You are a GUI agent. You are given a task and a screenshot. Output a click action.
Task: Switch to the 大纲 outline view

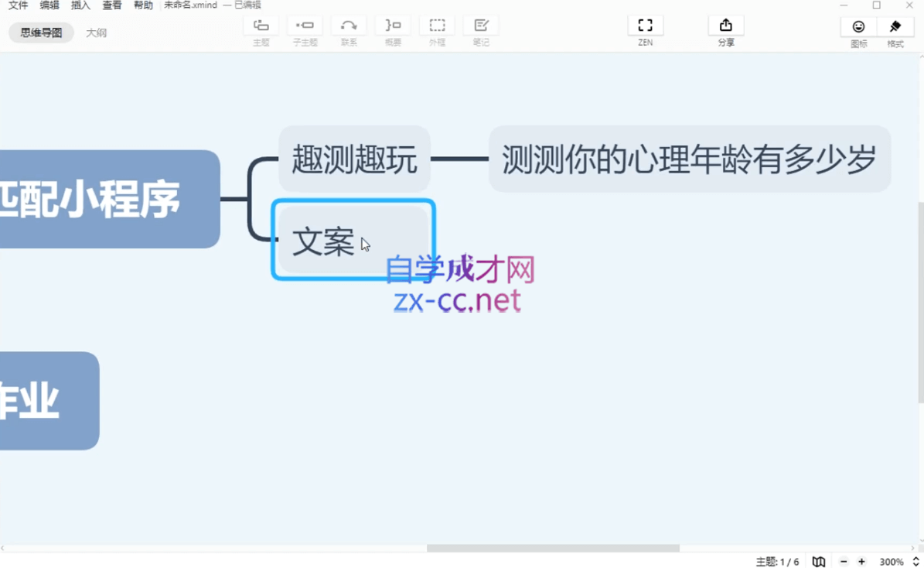click(97, 33)
